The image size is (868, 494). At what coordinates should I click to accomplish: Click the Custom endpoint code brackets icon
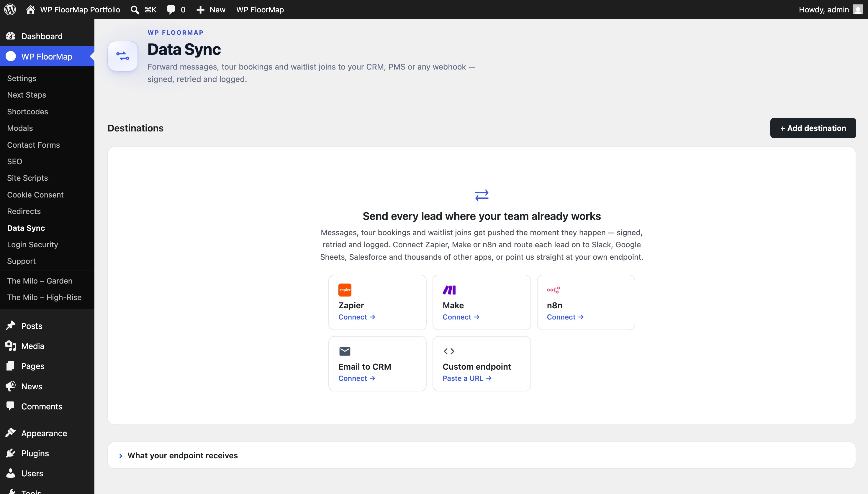pyautogui.click(x=449, y=351)
